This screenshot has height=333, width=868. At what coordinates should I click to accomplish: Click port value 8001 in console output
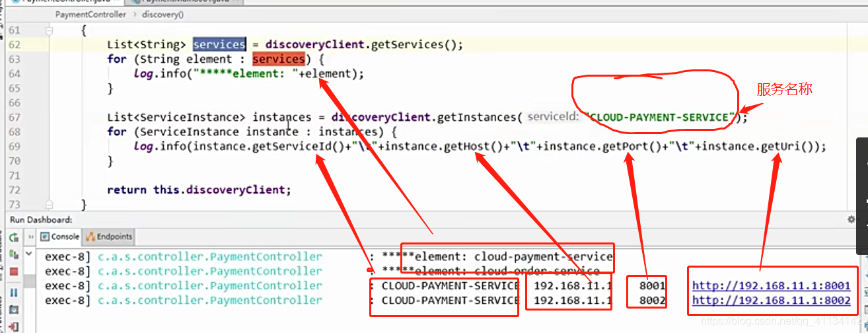(x=652, y=286)
